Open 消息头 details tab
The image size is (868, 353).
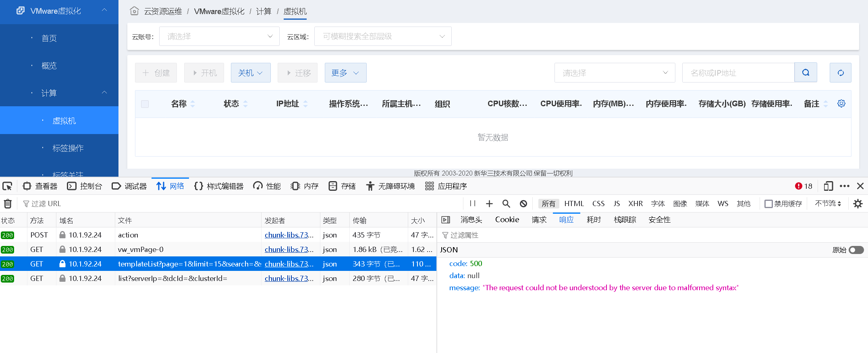click(471, 220)
